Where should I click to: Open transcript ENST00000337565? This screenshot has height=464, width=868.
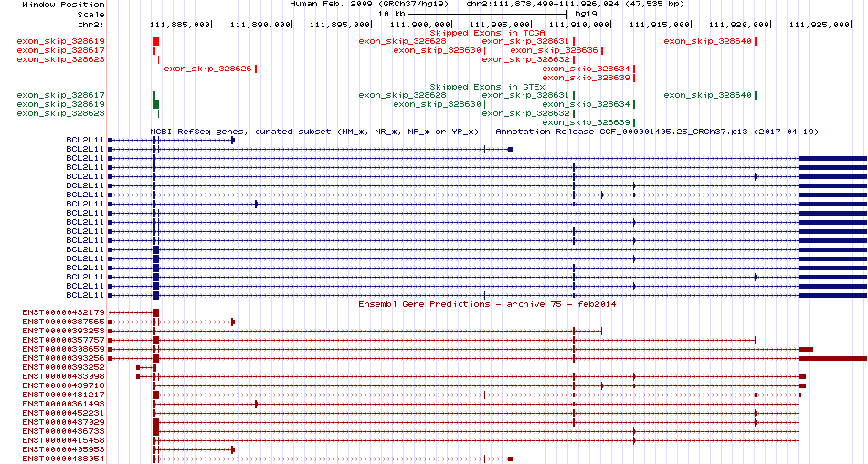64,322
